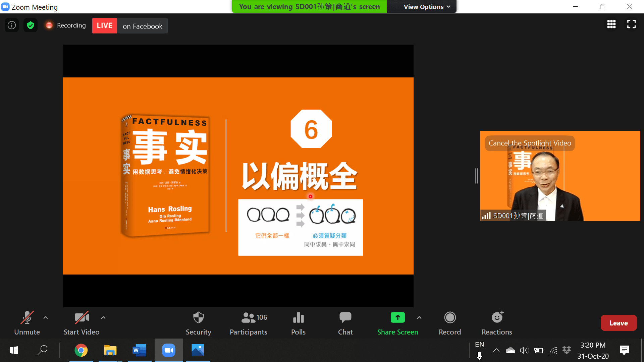Open the Reactions menu
The image size is (644, 362).
point(497,323)
